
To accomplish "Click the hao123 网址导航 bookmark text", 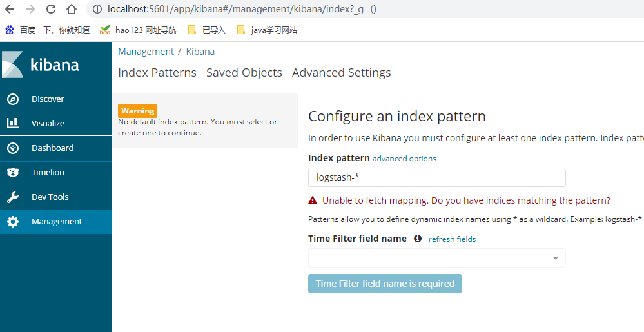I will (x=146, y=30).
